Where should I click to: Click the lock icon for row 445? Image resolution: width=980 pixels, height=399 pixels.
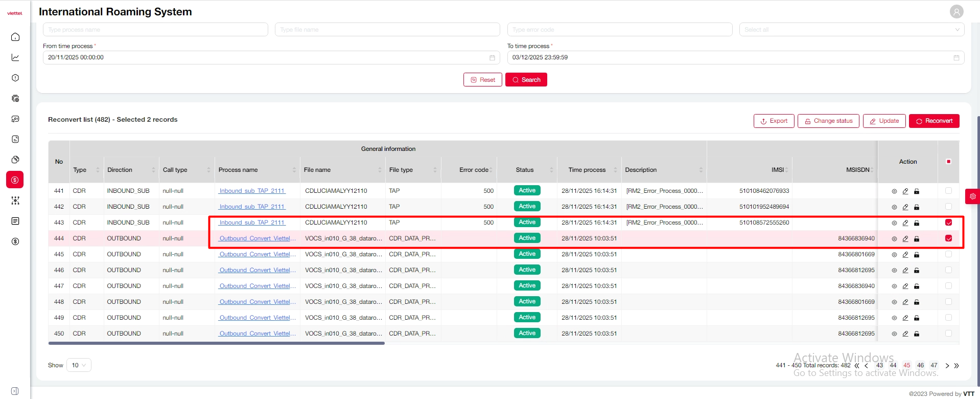[917, 255]
